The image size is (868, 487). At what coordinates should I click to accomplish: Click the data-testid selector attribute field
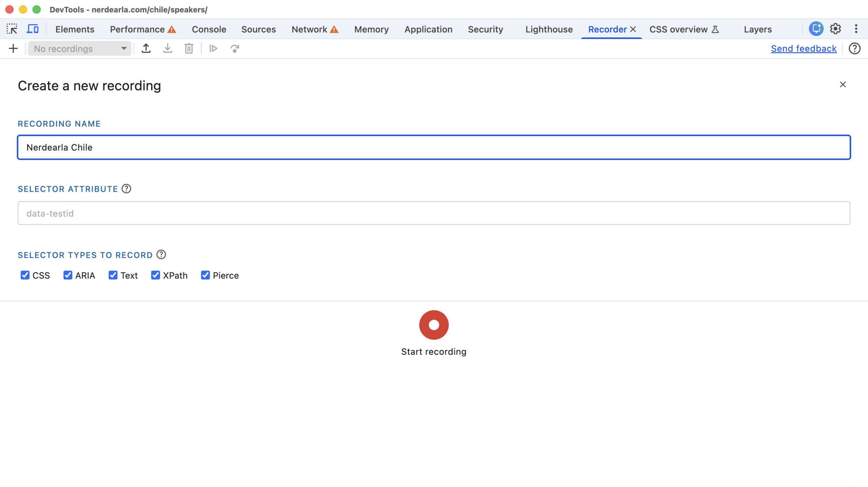pyautogui.click(x=433, y=213)
